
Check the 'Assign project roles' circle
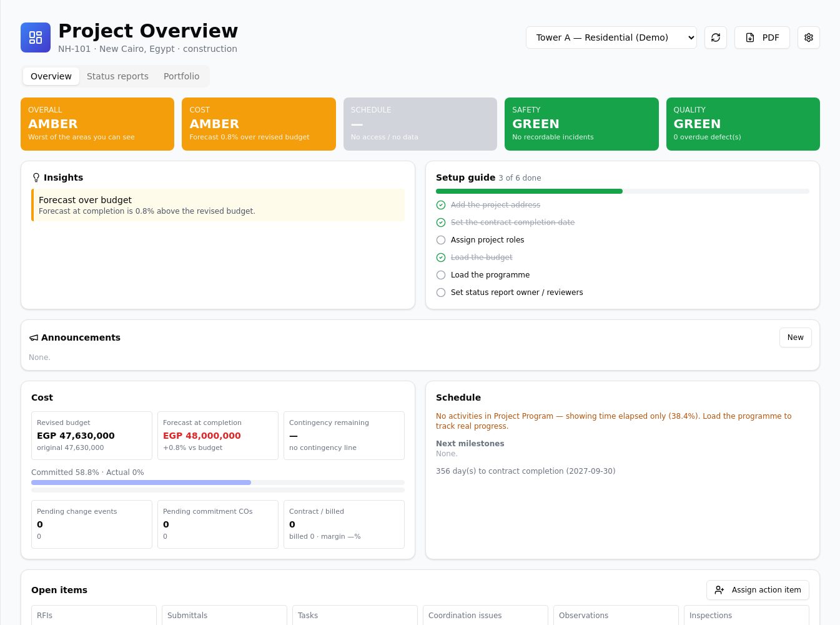441,240
